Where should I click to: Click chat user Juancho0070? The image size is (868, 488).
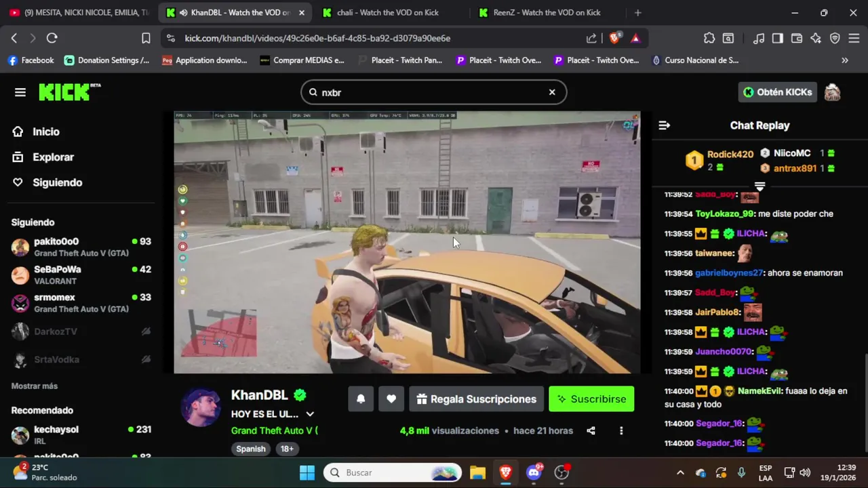[x=724, y=351]
